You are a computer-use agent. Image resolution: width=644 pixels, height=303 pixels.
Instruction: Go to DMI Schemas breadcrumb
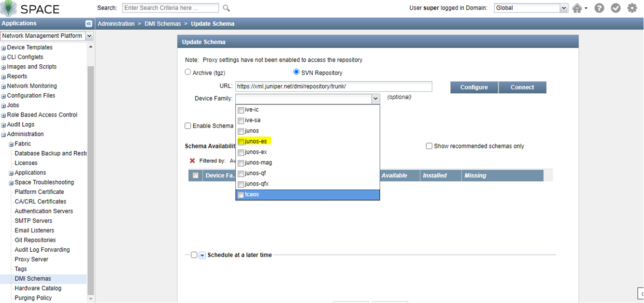tap(162, 24)
